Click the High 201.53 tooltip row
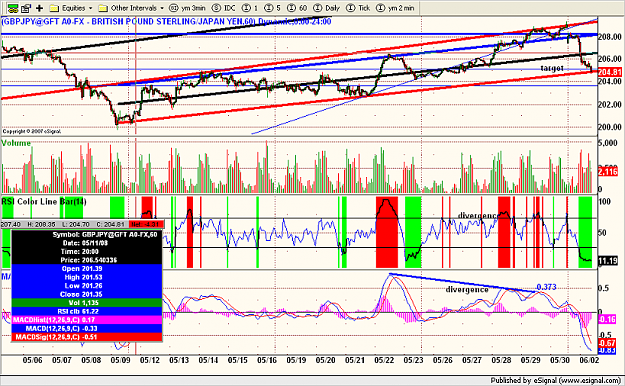This screenshot has width=625, height=386. [87, 277]
